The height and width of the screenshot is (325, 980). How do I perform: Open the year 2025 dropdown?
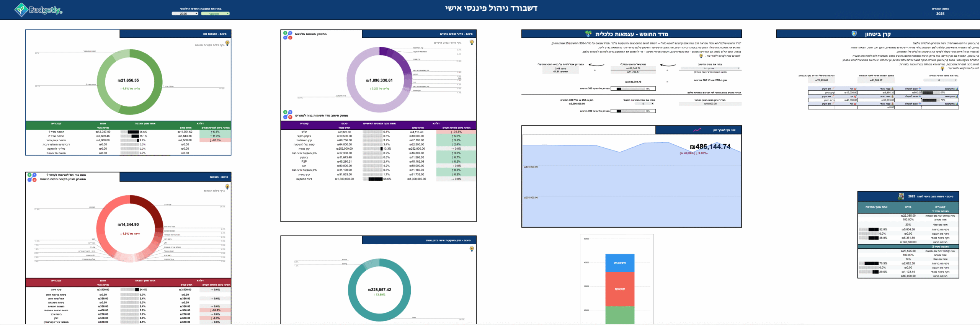[x=185, y=14]
